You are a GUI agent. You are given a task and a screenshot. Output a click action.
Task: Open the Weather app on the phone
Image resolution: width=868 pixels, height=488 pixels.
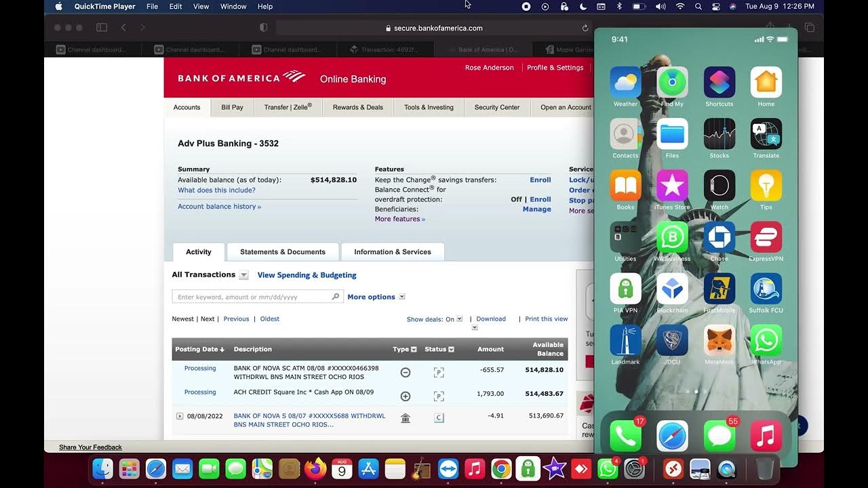[x=625, y=83]
